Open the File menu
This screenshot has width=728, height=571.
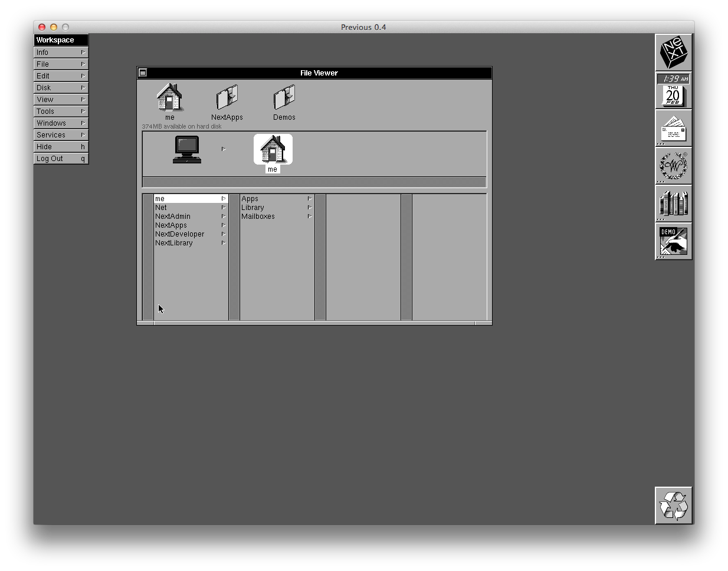[61, 64]
